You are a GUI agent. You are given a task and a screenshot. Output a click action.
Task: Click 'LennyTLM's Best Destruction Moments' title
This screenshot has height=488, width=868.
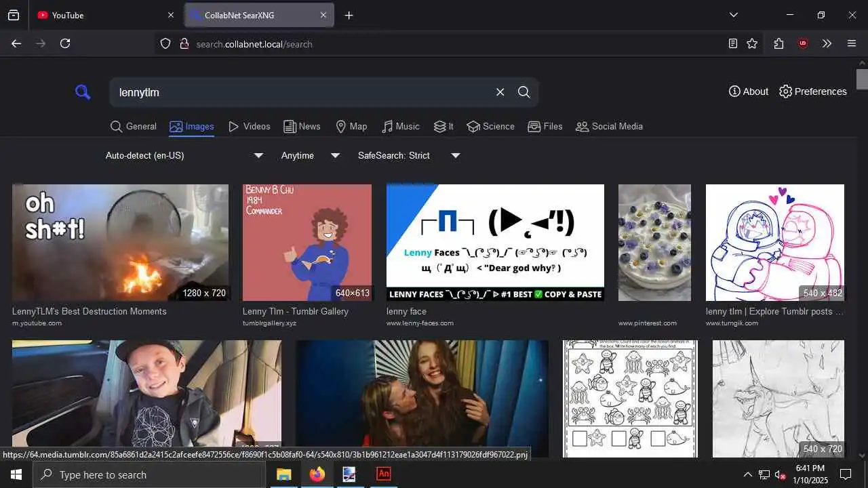[89, 312]
